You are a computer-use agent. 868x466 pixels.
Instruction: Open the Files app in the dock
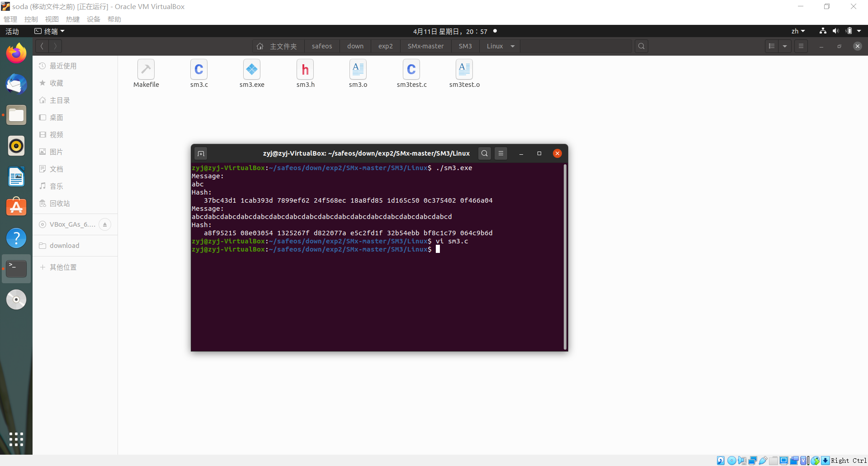(x=16, y=115)
